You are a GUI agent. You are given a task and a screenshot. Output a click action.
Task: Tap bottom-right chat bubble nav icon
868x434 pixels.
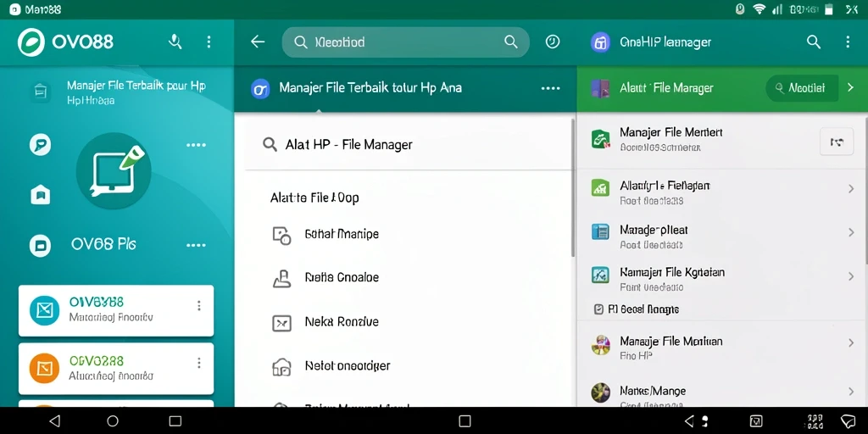tap(848, 421)
